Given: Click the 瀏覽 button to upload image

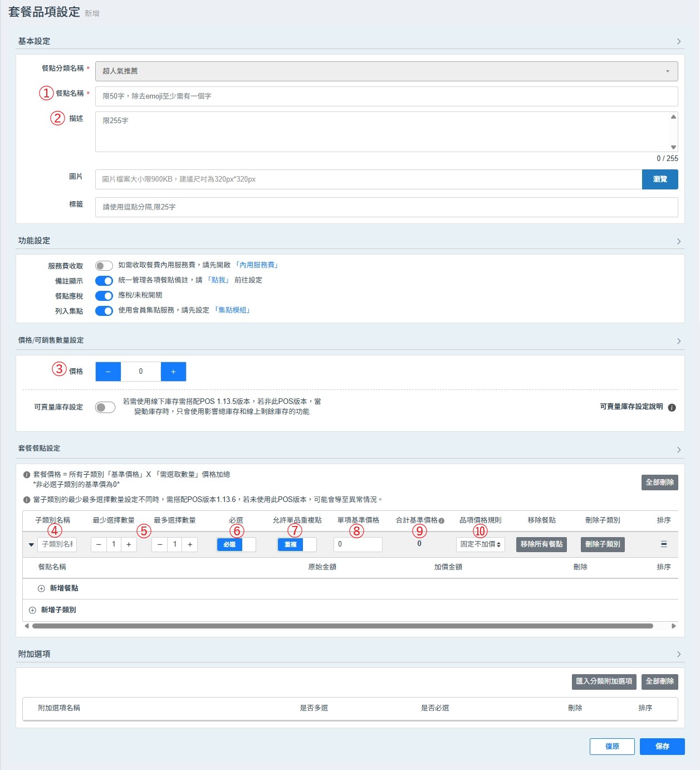Looking at the screenshot, I should click(x=659, y=179).
